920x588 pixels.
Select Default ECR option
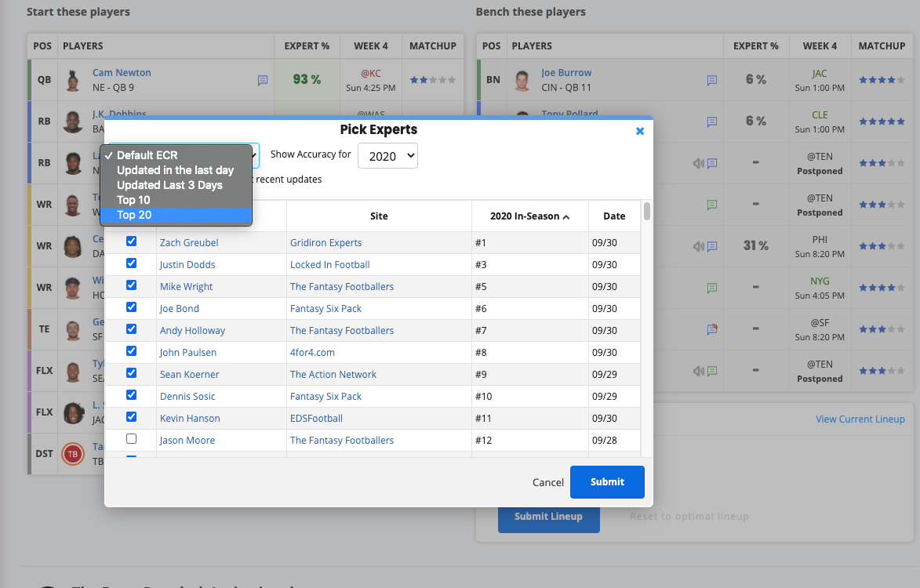[176, 155]
